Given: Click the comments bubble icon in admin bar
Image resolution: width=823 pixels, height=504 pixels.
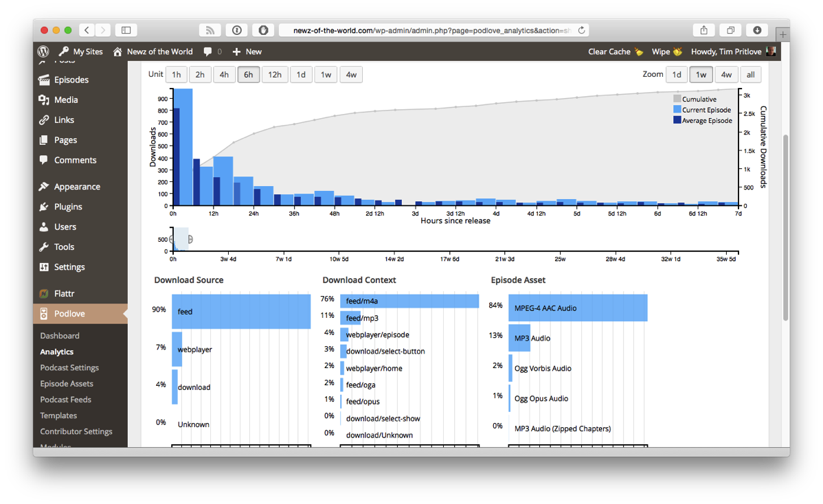Looking at the screenshot, I should [x=208, y=51].
